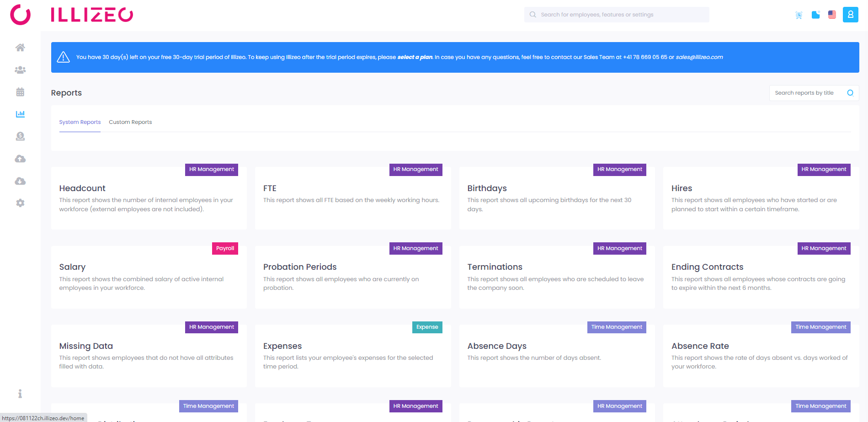Click the sales@illizeo.com email link
Screen dimensions: 868x422
coord(699,57)
